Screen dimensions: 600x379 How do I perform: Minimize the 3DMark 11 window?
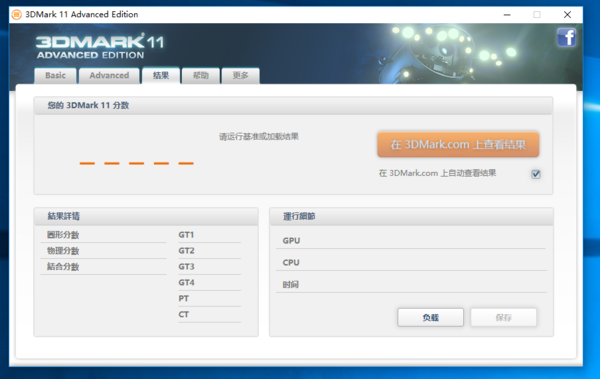pyautogui.click(x=507, y=15)
